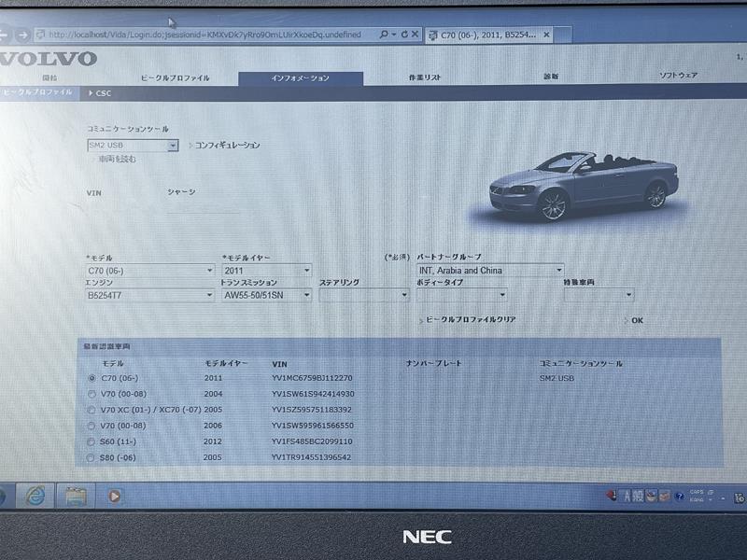Click VIN YV1SW61S942414930
The height and width of the screenshot is (560, 747).
[313, 394]
